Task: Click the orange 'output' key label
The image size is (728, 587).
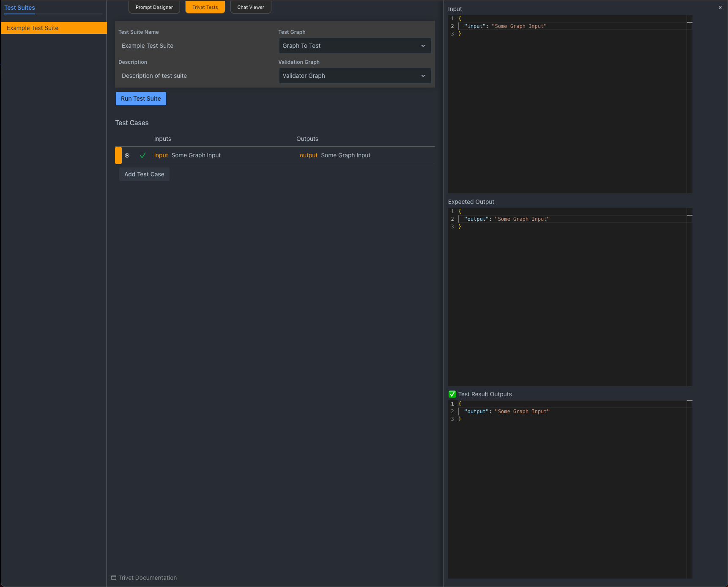Action: pyautogui.click(x=309, y=155)
